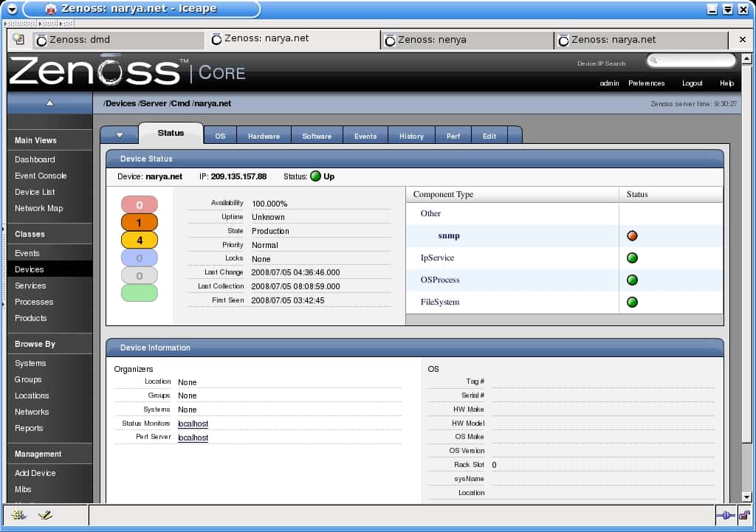756x532 pixels.
Task: Click the page vertical scrollbar down arrow
Action: point(746,497)
